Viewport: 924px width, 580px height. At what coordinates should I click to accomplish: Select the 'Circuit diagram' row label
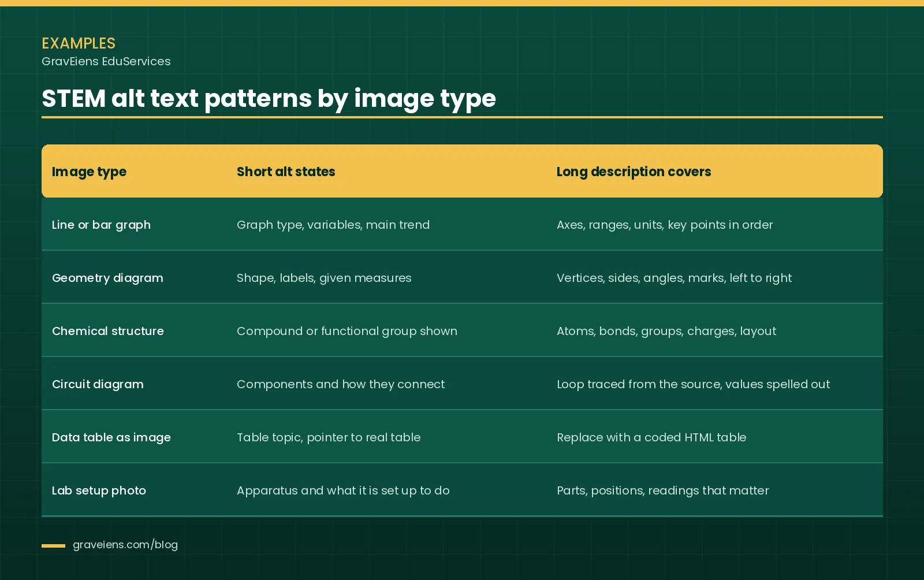98,384
